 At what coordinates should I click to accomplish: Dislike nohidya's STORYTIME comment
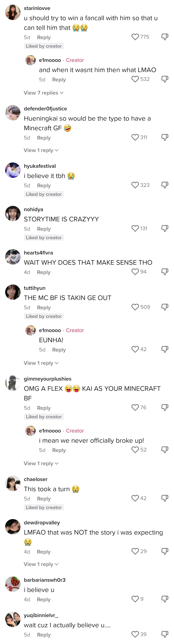click(165, 228)
